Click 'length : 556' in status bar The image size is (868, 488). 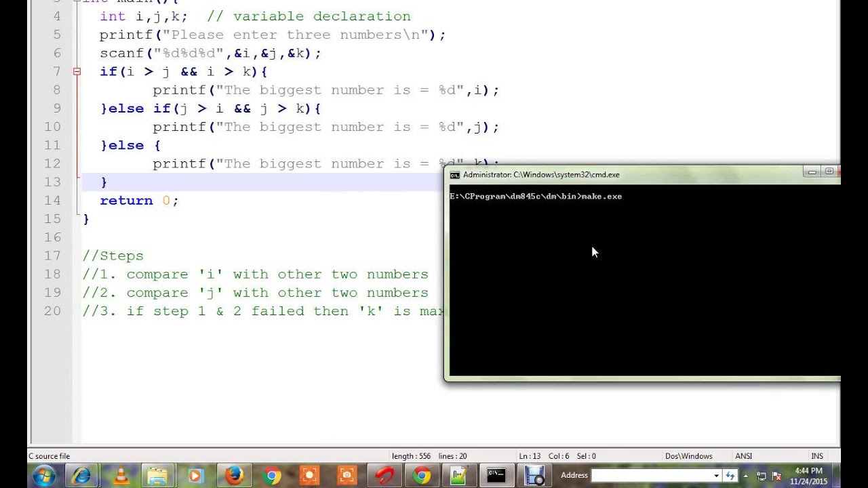click(x=411, y=456)
